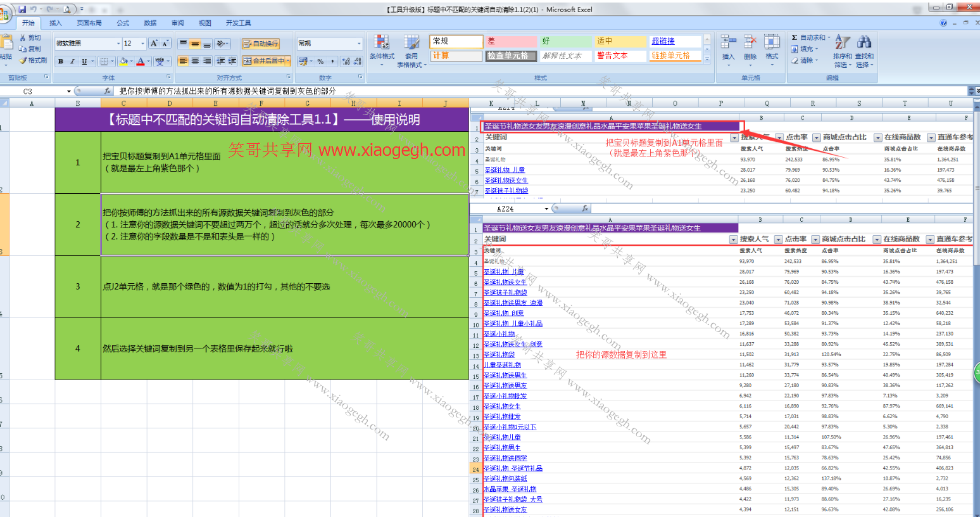Open Conditional Formatting (条件格式)

point(382,51)
